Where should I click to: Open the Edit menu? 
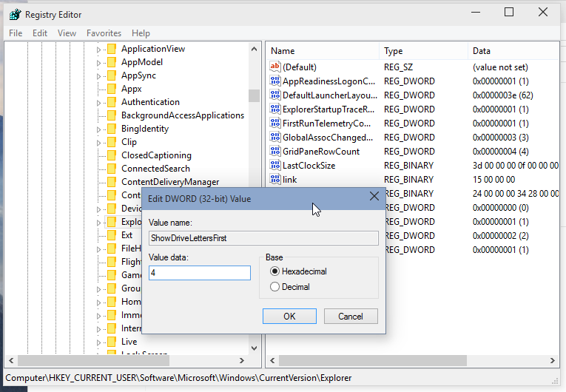pyautogui.click(x=40, y=33)
